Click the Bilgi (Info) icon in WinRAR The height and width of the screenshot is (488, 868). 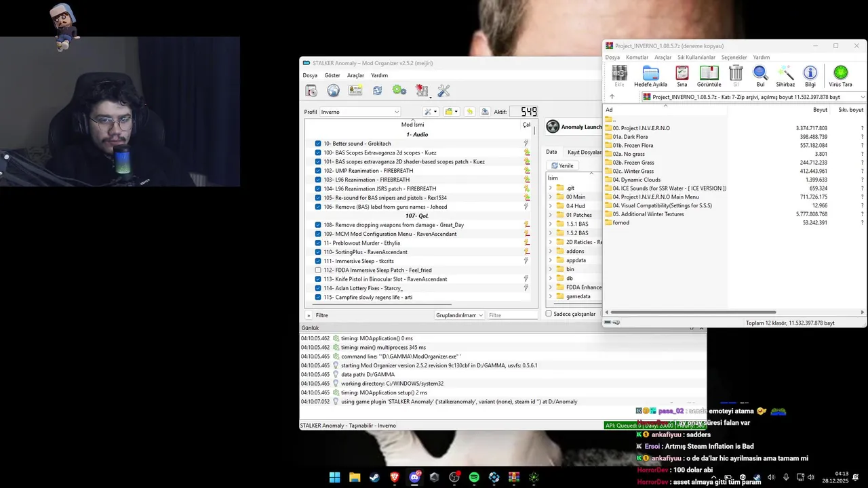point(810,76)
